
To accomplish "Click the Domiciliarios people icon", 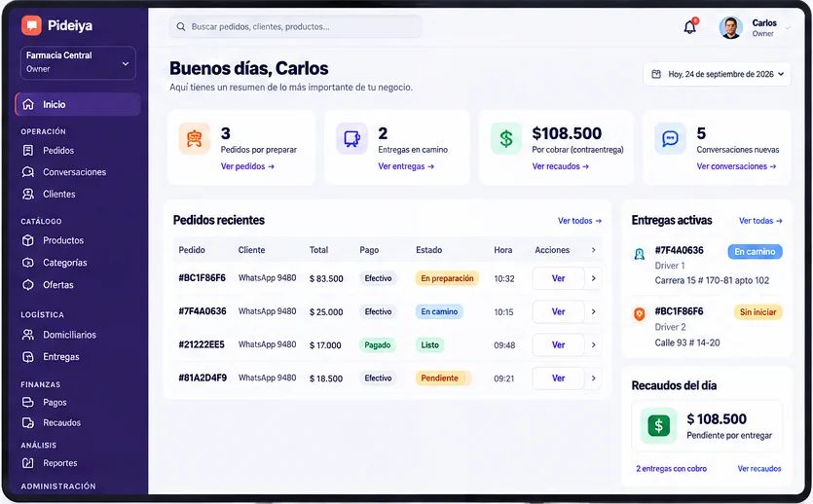I will [28, 335].
